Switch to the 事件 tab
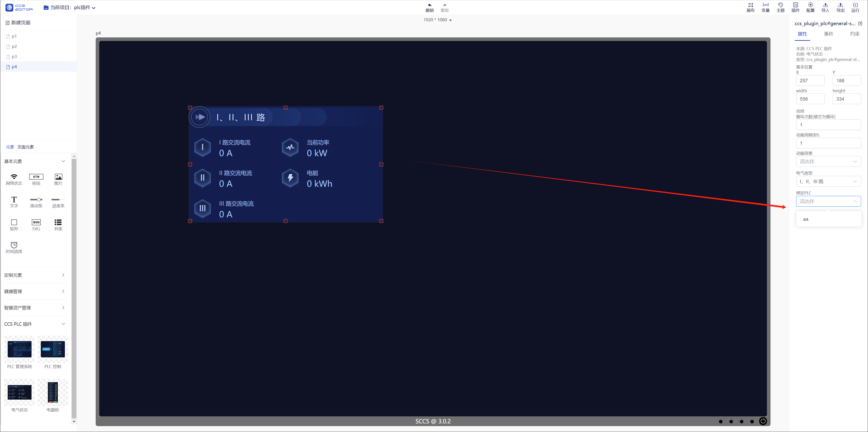The width and height of the screenshot is (868, 432). 828,34
